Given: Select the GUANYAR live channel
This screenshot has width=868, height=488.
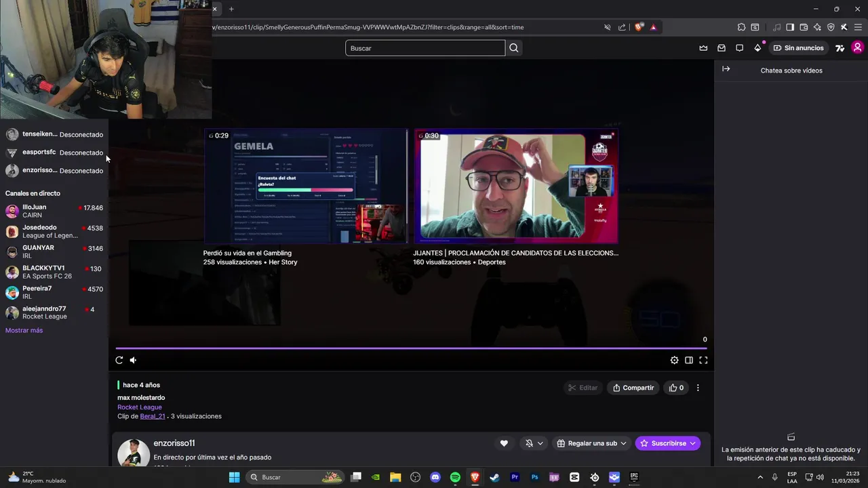Looking at the screenshot, I should (x=54, y=251).
